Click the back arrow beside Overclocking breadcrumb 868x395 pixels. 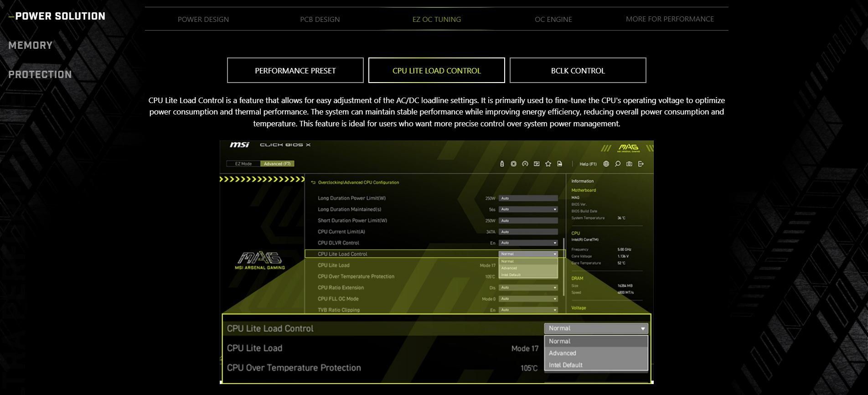[x=313, y=182]
